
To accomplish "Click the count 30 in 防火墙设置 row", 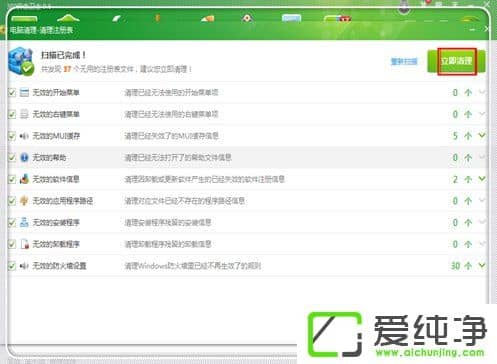I will pos(456,266).
